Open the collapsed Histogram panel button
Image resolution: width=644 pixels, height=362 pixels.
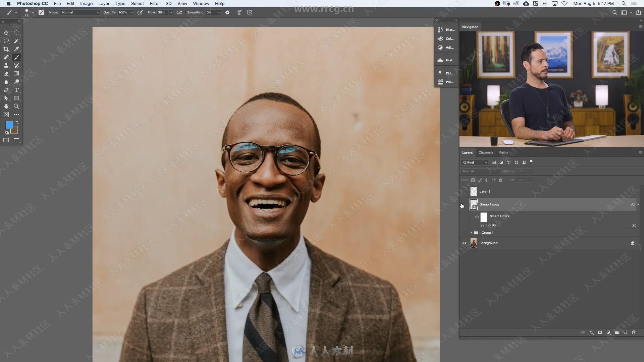point(446,60)
